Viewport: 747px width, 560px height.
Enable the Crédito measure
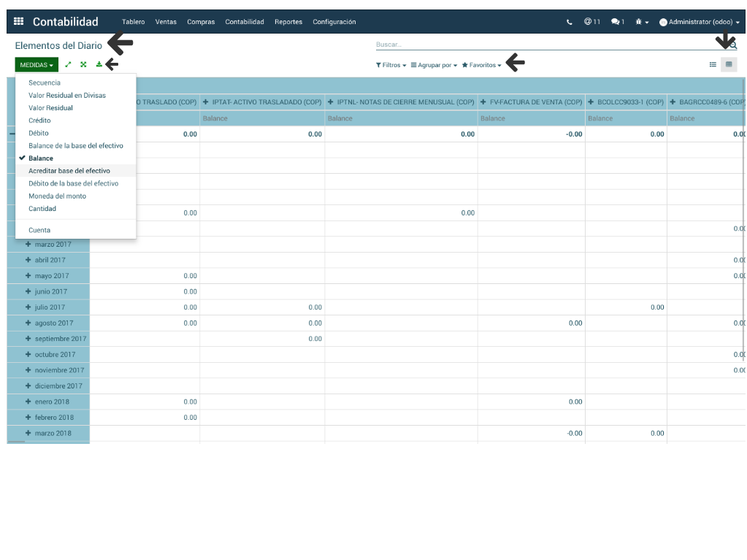[x=39, y=120]
